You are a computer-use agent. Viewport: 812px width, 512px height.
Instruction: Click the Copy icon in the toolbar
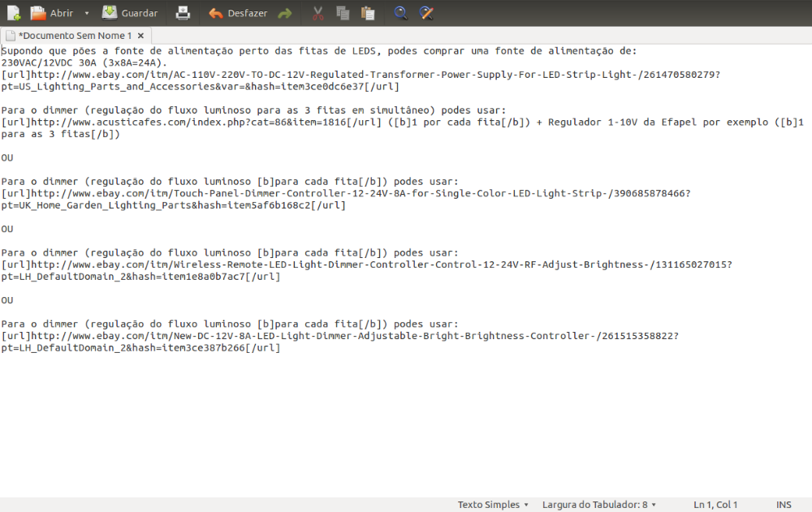pos(343,13)
